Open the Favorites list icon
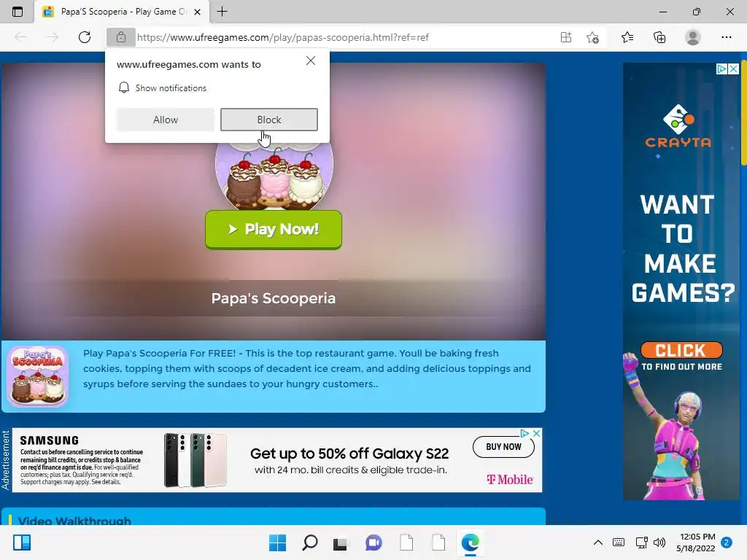Viewport: 747px width, 560px height. (627, 37)
